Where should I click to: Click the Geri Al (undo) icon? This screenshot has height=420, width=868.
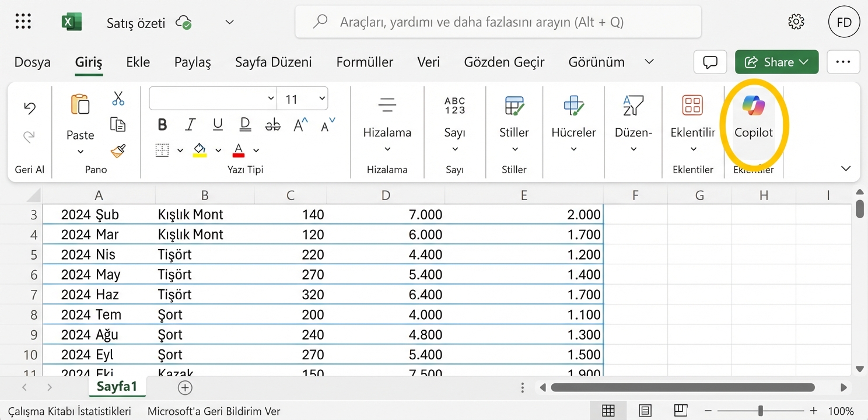[x=29, y=107]
